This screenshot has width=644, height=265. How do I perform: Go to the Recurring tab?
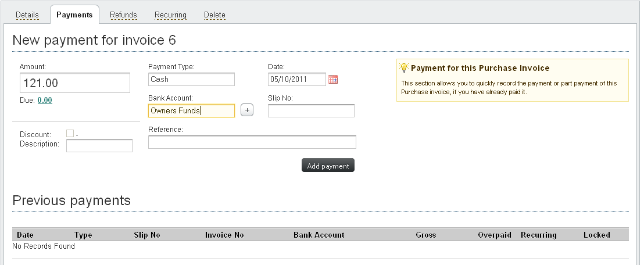tap(170, 15)
